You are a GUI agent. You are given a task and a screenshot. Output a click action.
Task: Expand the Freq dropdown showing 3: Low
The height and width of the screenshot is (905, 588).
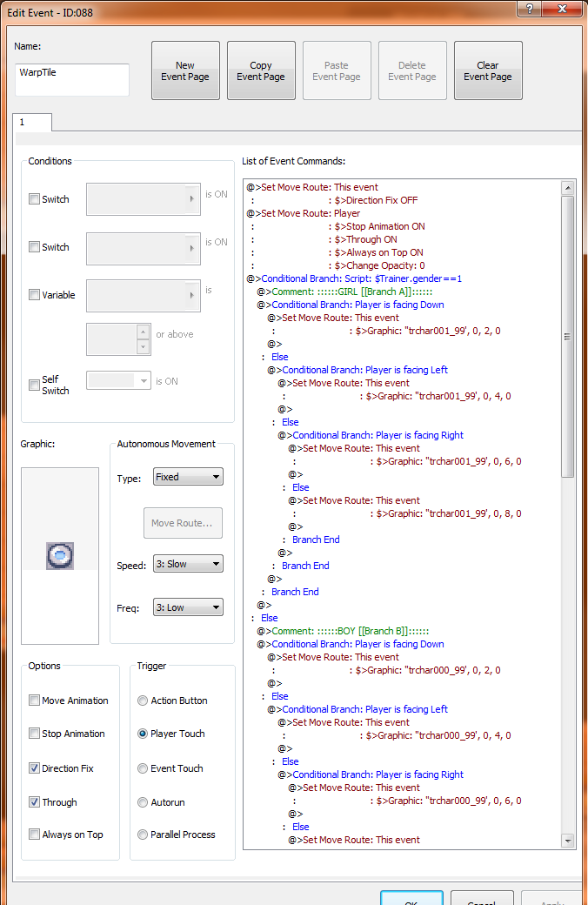[188, 607]
